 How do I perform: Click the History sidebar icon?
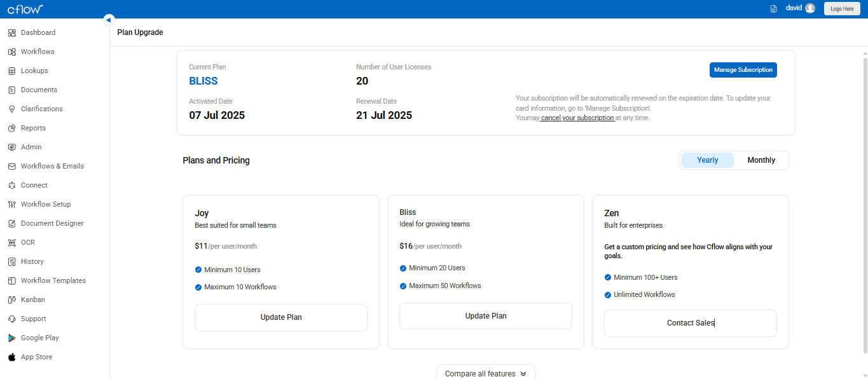click(11, 261)
